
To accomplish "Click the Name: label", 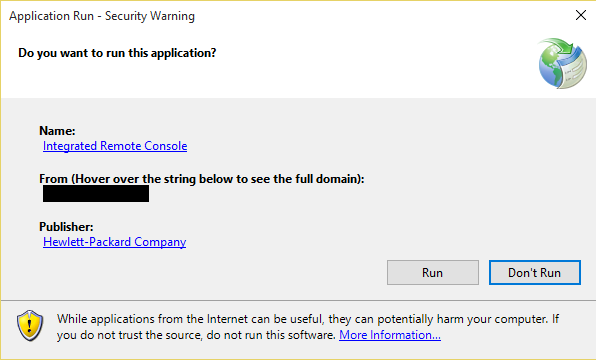I will pos(57,131).
